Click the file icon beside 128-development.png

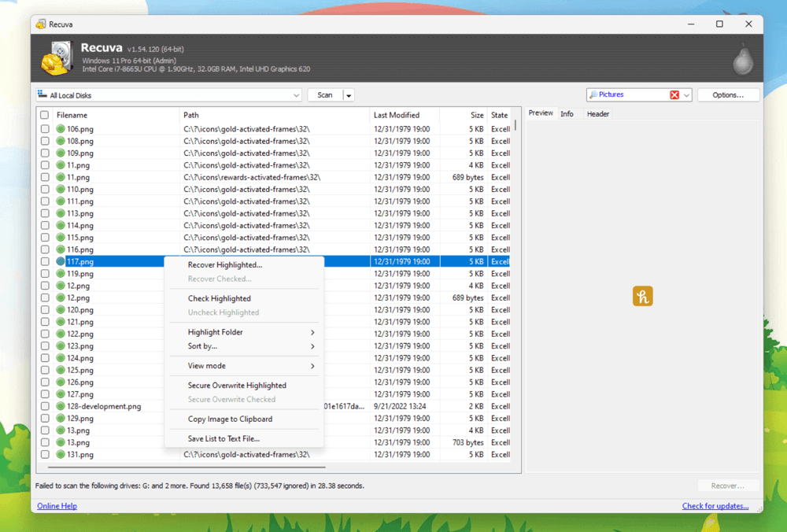60,406
